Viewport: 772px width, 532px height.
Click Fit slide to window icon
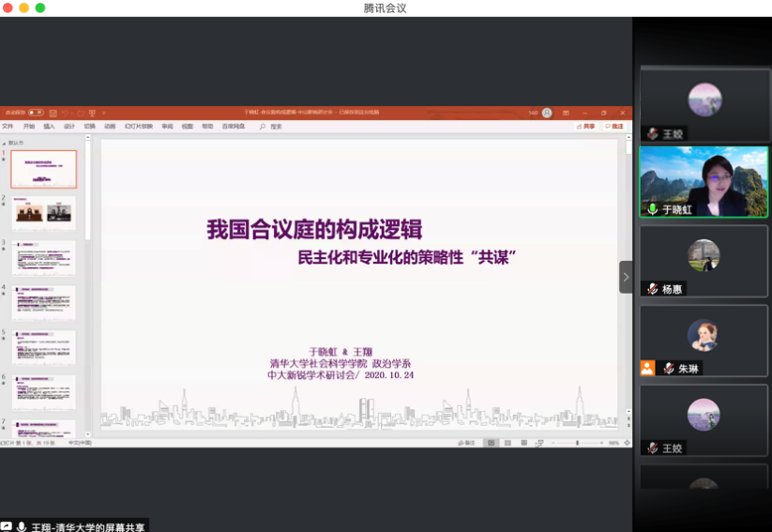point(627,443)
